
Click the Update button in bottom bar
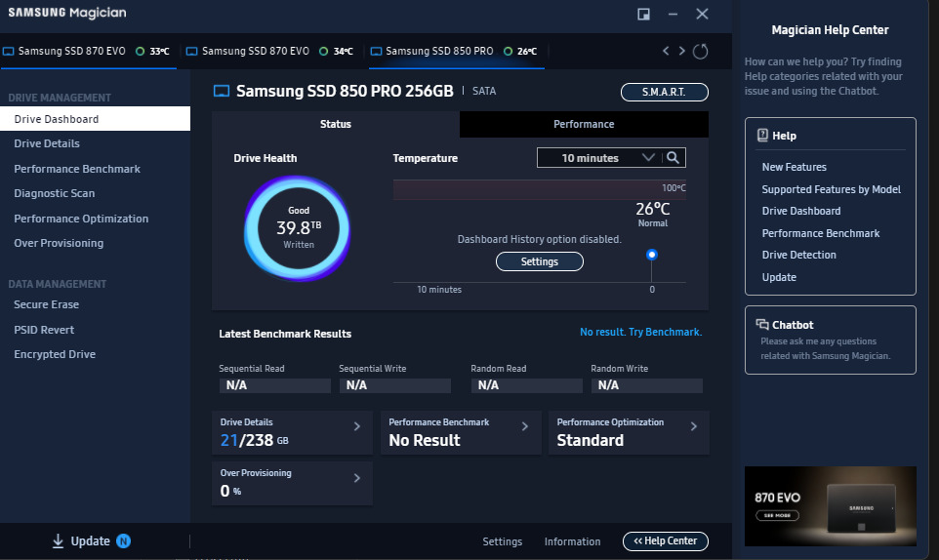tap(91, 540)
